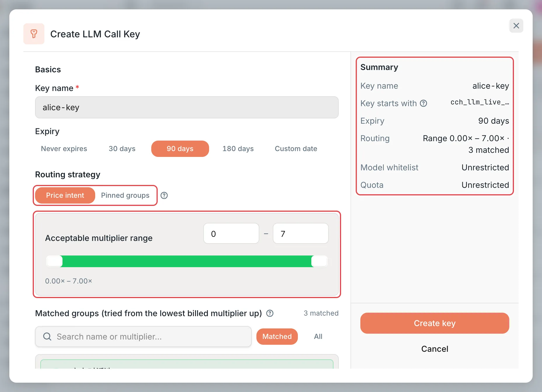Close the Create LLM Call Key dialog
The image size is (542, 392).
(516, 26)
